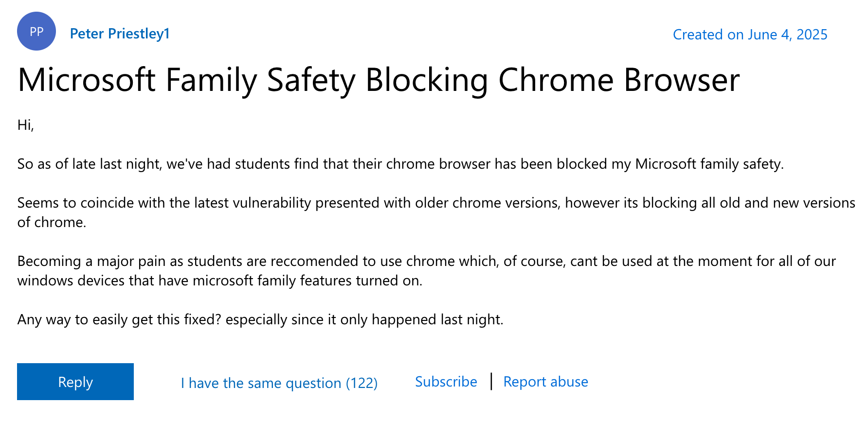Screen dimensions: 868x422
Task: Click the sentence starting So as of late
Action: click(x=400, y=164)
